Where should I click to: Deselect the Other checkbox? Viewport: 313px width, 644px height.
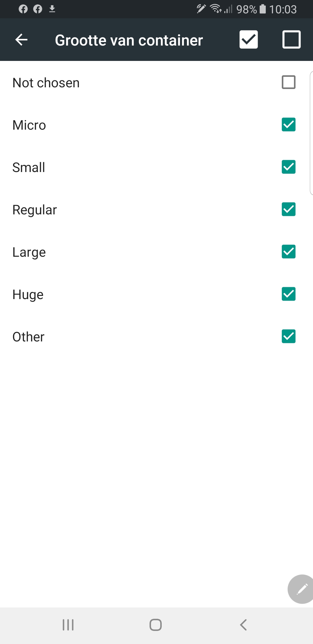tap(288, 337)
